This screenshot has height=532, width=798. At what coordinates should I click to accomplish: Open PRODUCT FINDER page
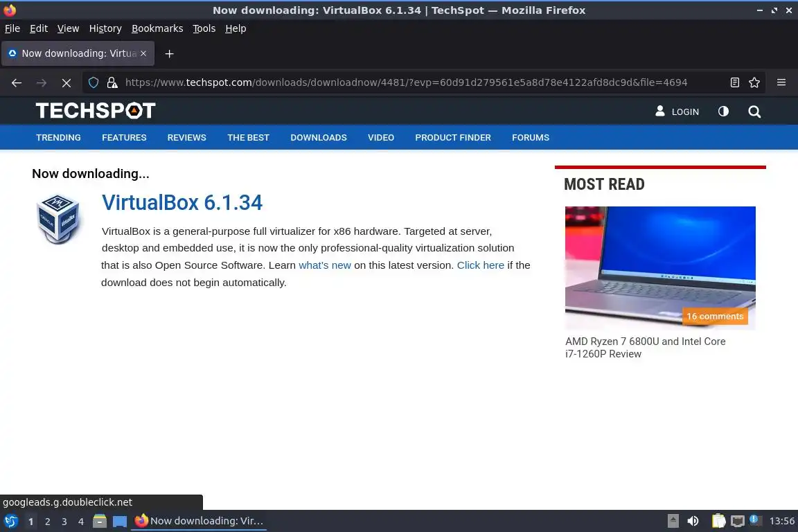(x=453, y=137)
